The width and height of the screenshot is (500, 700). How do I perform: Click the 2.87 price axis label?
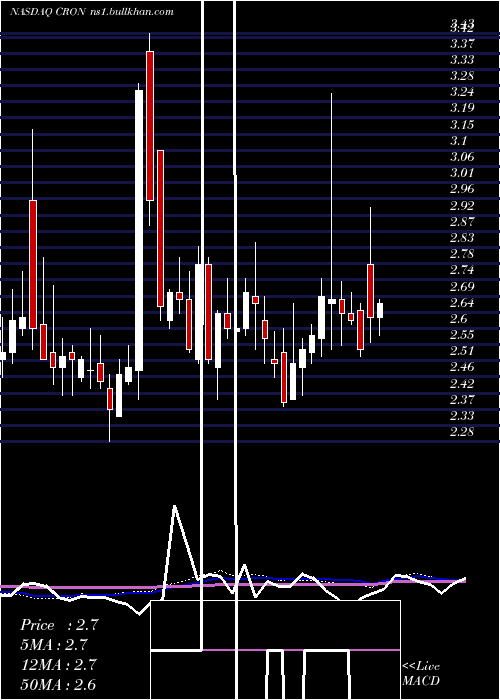point(462,221)
